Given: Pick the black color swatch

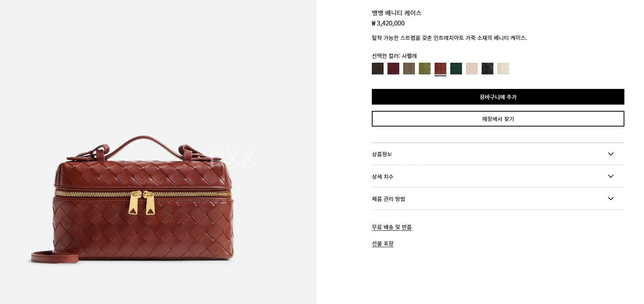Looking at the screenshot, I should pos(488,69).
